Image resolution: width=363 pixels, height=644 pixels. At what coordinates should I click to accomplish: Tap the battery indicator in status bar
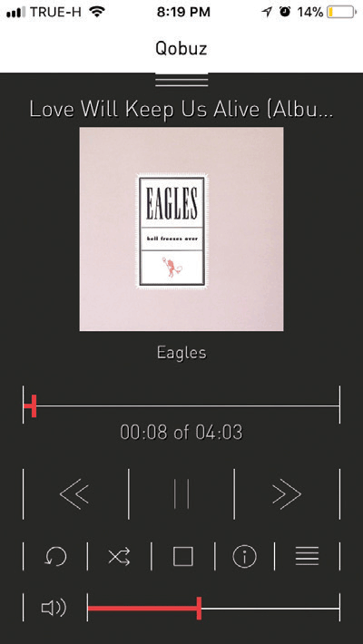pos(341,13)
